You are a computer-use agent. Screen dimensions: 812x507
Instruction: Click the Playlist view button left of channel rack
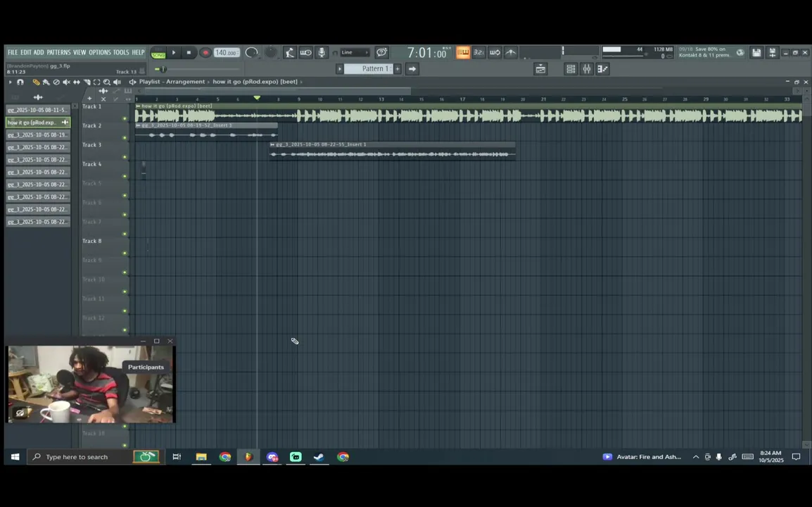click(540, 69)
